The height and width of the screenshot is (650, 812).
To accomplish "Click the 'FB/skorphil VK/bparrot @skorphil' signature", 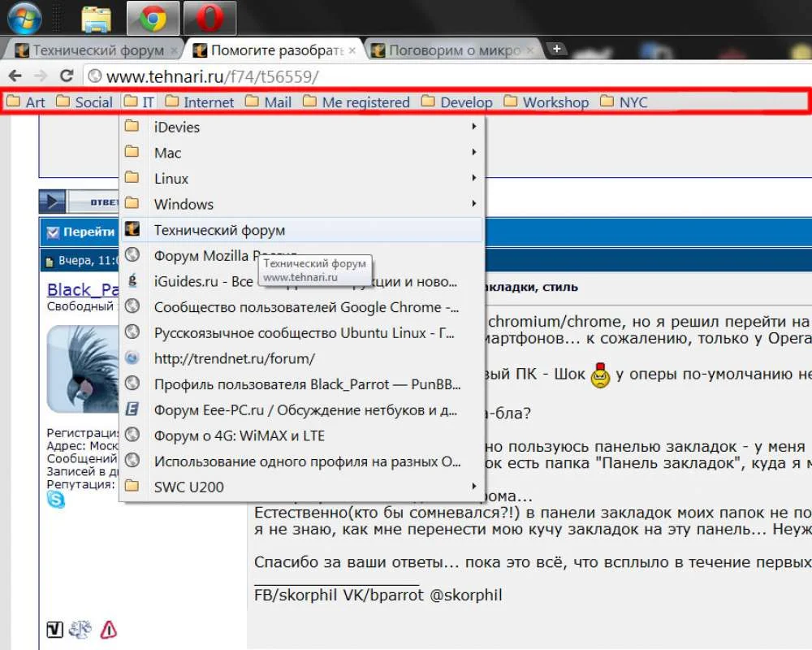I will [378, 595].
